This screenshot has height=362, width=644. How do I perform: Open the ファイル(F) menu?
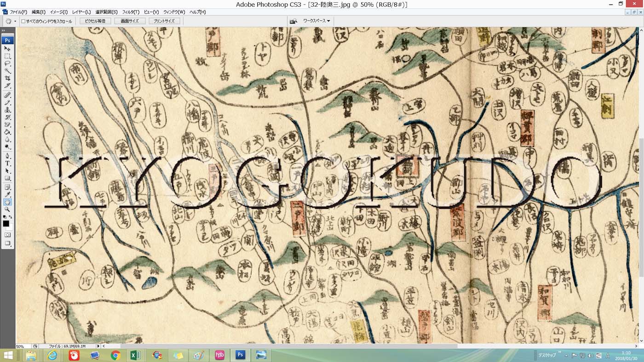(18, 12)
